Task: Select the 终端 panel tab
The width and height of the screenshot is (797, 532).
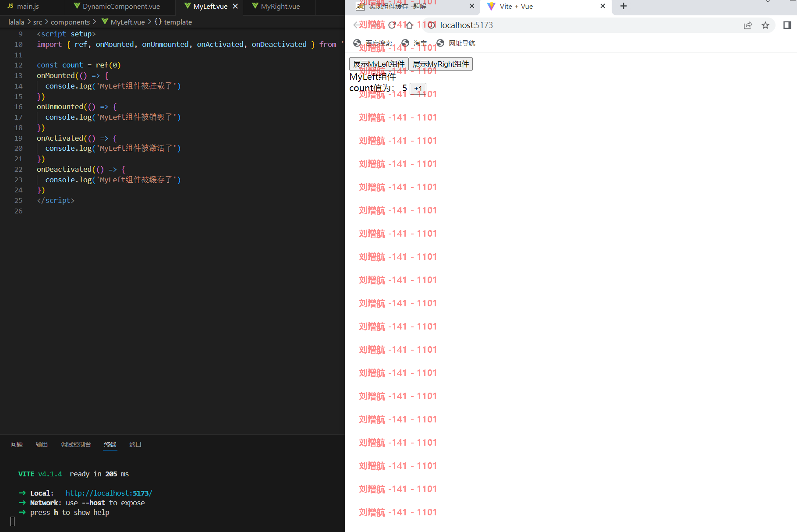Action: pyautogui.click(x=110, y=444)
